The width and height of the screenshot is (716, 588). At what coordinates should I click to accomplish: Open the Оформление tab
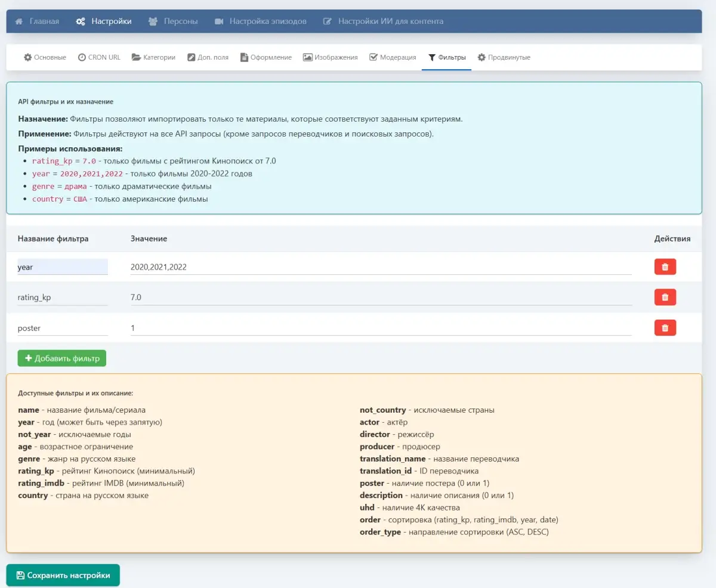click(x=266, y=57)
